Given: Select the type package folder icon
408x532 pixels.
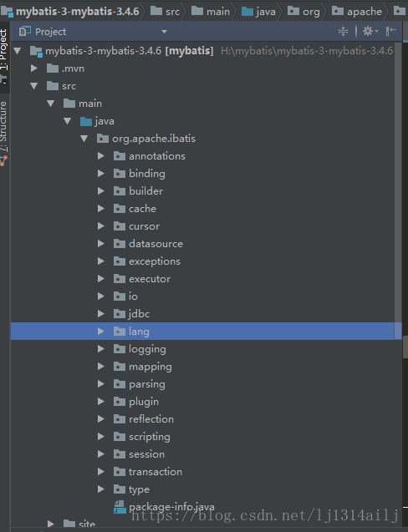Looking at the screenshot, I should pos(120,489).
